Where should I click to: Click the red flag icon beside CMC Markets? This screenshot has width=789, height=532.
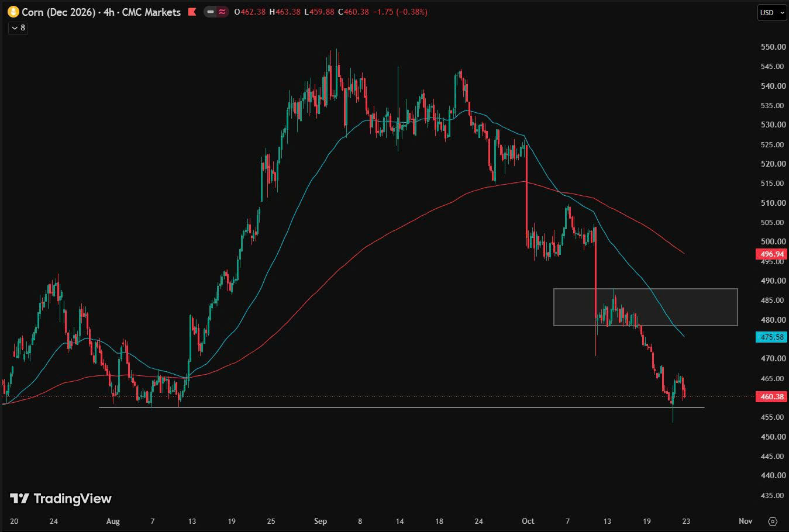pyautogui.click(x=192, y=12)
